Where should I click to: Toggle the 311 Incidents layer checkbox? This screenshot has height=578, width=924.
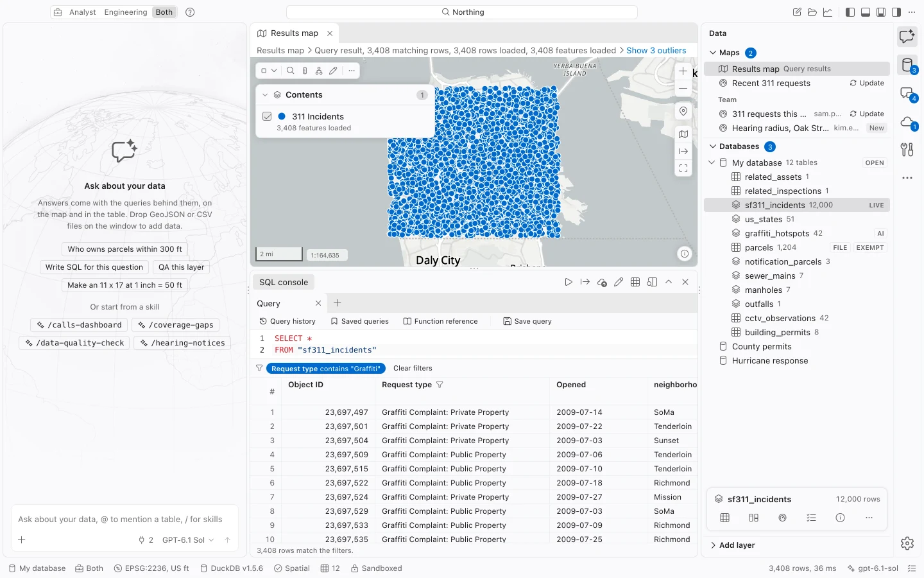click(267, 116)
